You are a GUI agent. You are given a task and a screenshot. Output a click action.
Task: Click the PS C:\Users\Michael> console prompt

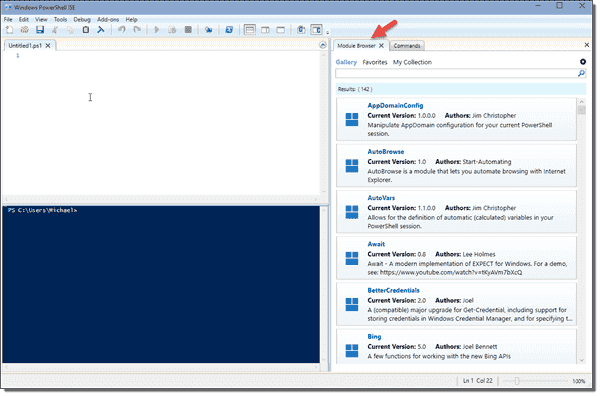pyautogui.click(x=42, y=210)
